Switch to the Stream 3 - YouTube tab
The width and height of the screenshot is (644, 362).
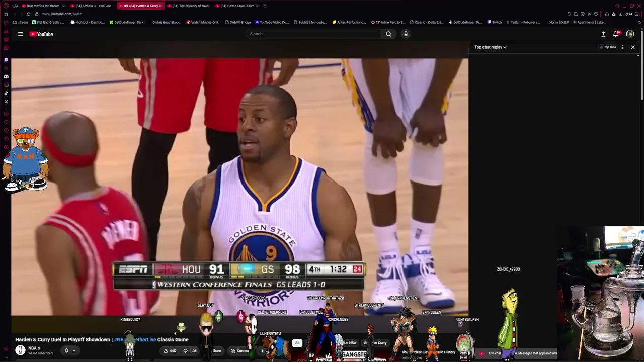click(91, 6)
